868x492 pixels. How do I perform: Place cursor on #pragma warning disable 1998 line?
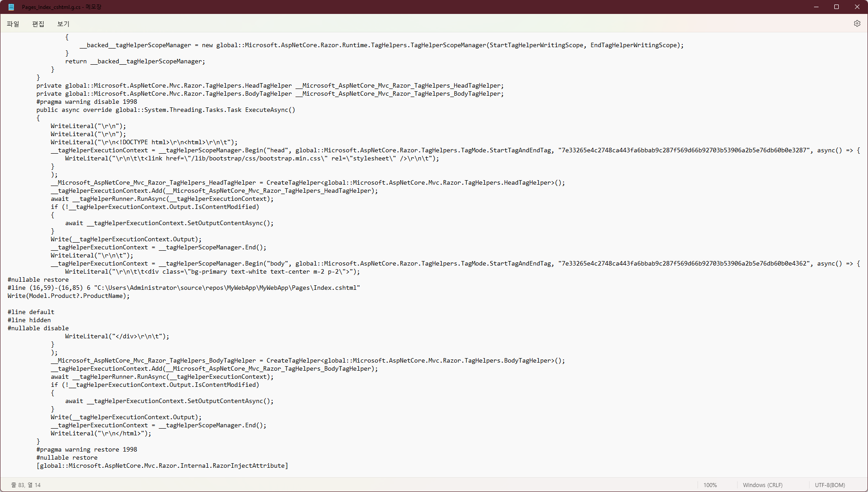click(x=86, y=102)
